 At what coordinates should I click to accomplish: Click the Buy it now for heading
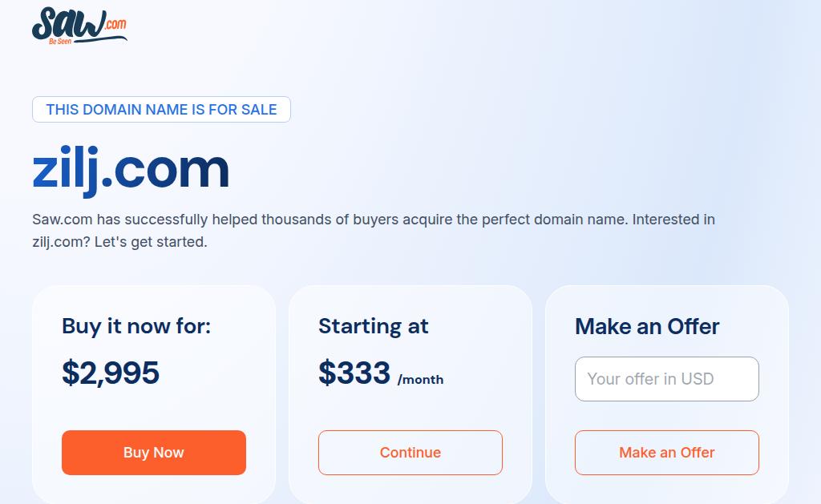tap(136, 326)
